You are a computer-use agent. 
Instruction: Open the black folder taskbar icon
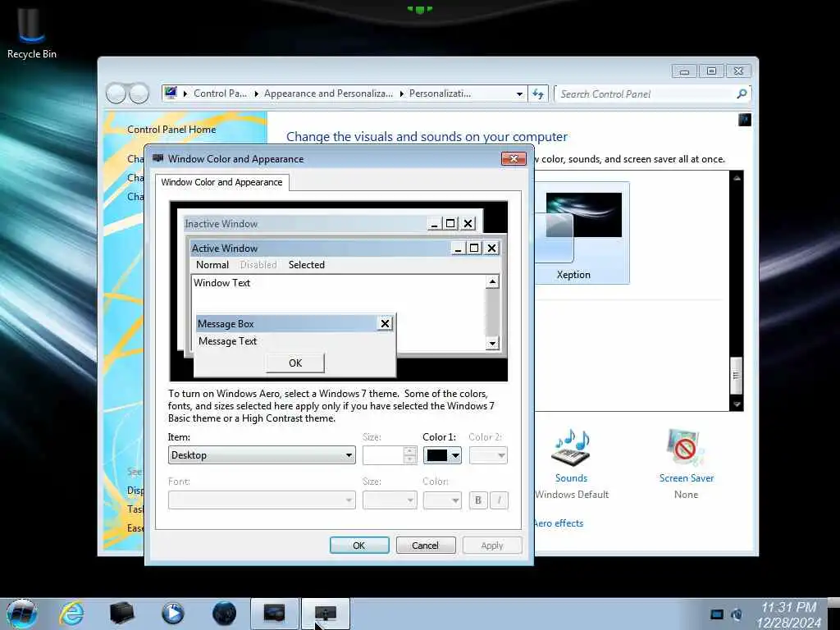point(121,614)
